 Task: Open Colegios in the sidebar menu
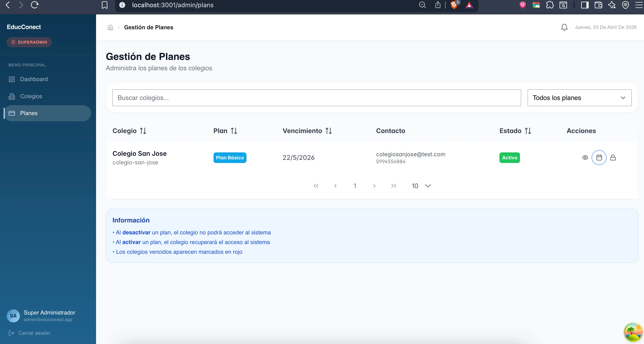pos(31,96)
